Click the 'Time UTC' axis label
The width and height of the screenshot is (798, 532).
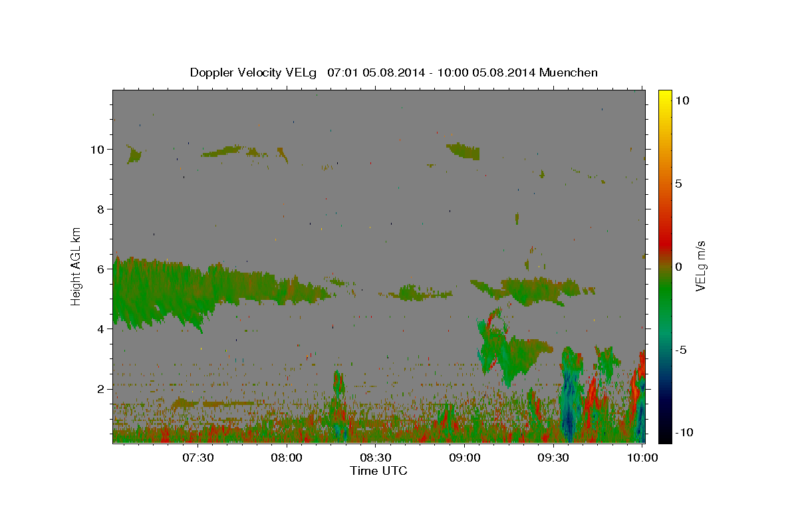[378, 471]
